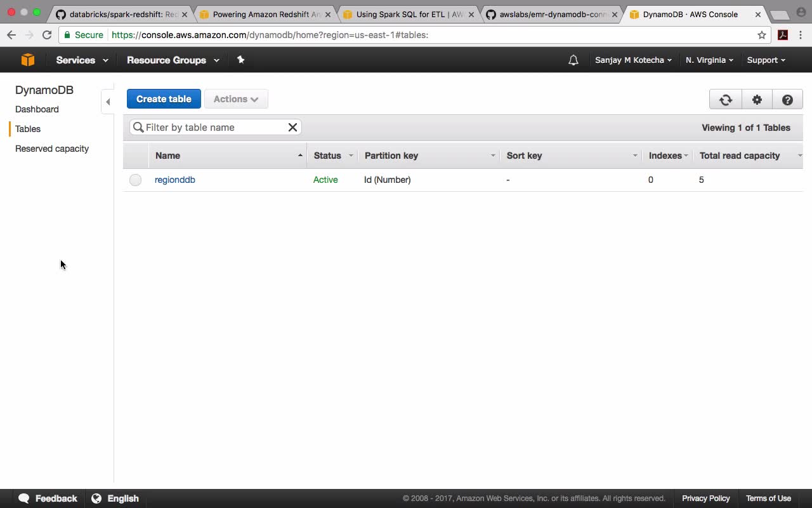The image size is (812, 508).
Task: Click the English language link
Action: (123, 498)
